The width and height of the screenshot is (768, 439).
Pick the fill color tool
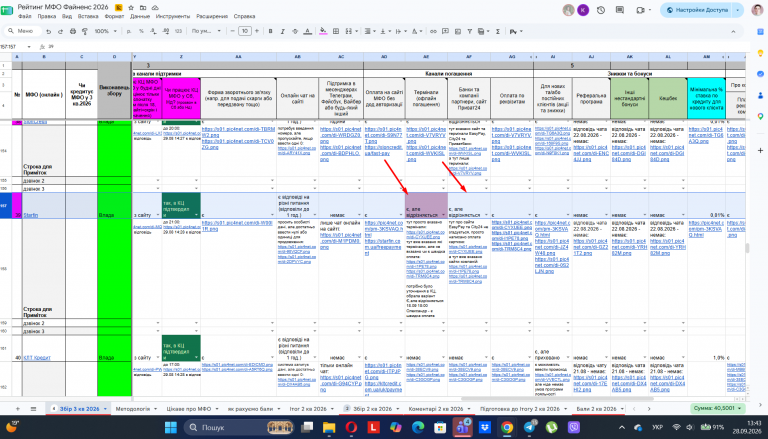323,31
